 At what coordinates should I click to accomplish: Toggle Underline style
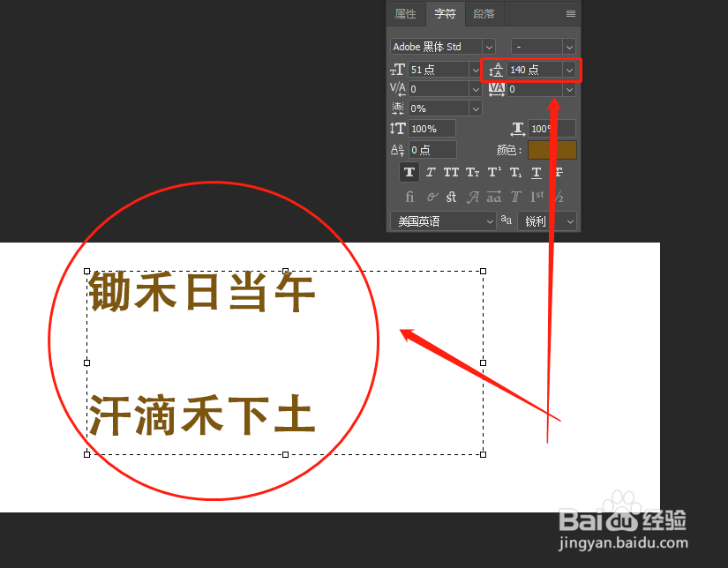pyautogui.click(x=537, y=173)
